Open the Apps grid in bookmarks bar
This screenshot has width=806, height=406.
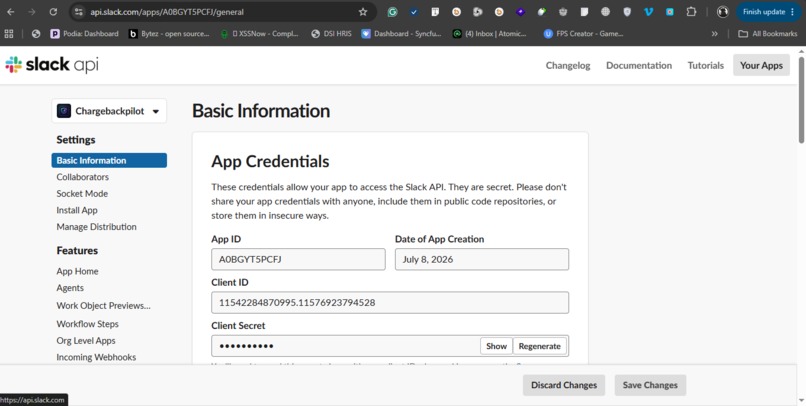(x=9, y=34)
